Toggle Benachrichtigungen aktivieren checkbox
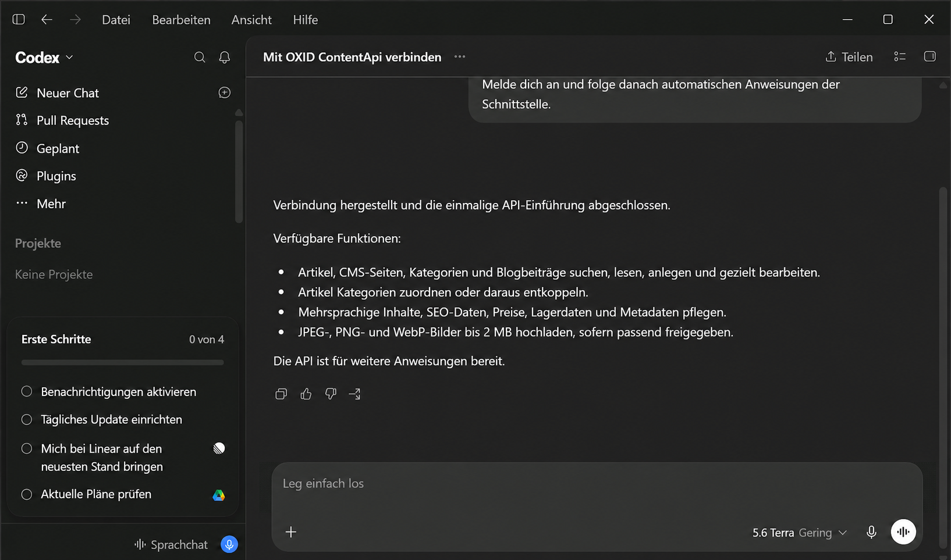The width and height of the screenshot is (951, 560). click(27, 391)
